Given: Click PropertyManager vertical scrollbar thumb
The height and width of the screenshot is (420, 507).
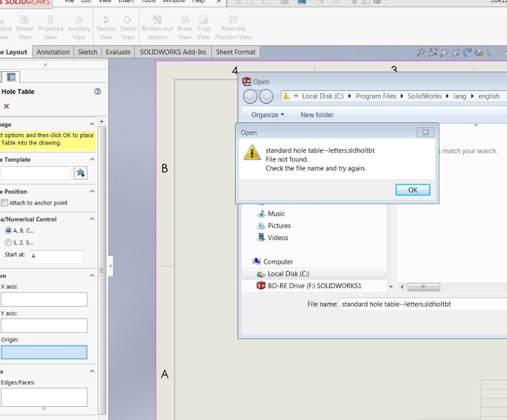Looking at the screenshot, I should click(x=101, y=270).
